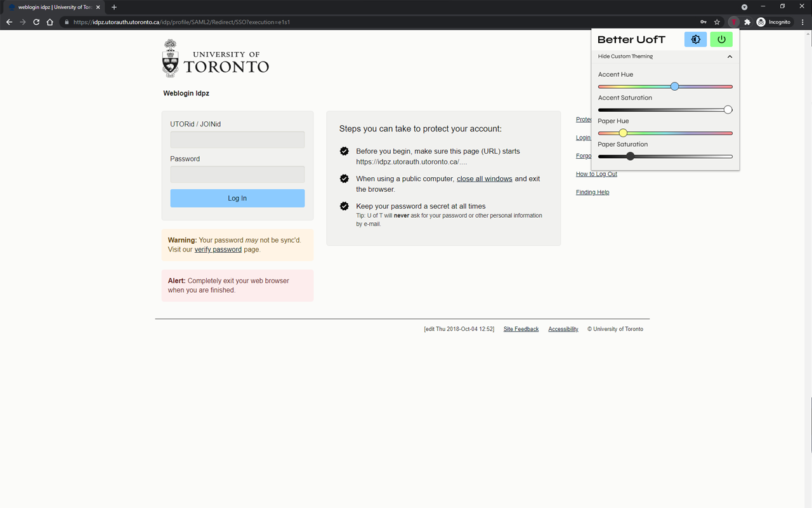Toggle the green power button in Better UofT
This screenshot has width=812, height=508.
pos(721,39)
